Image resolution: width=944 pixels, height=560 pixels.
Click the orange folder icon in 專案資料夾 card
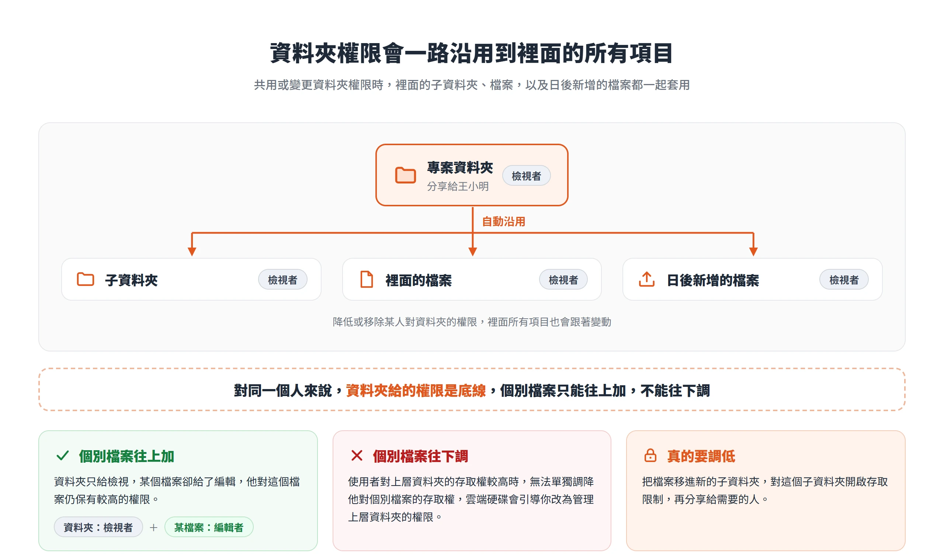[x=405, y=175]
